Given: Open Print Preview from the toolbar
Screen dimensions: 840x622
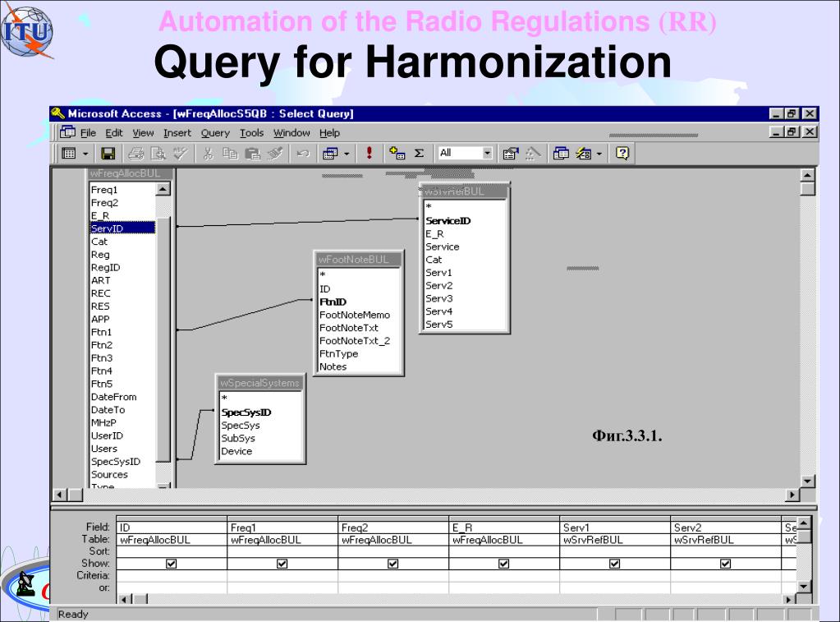Looking at the screenshot, I should (158, 154).
